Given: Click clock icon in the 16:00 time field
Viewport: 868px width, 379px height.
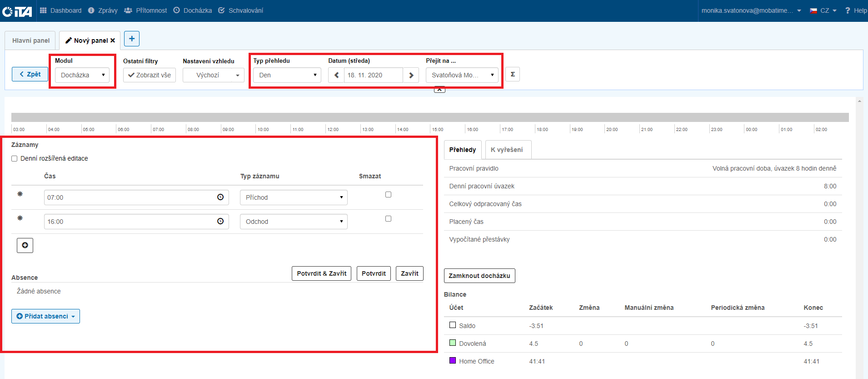Looking at the screenshot, I should click(220, 221).
